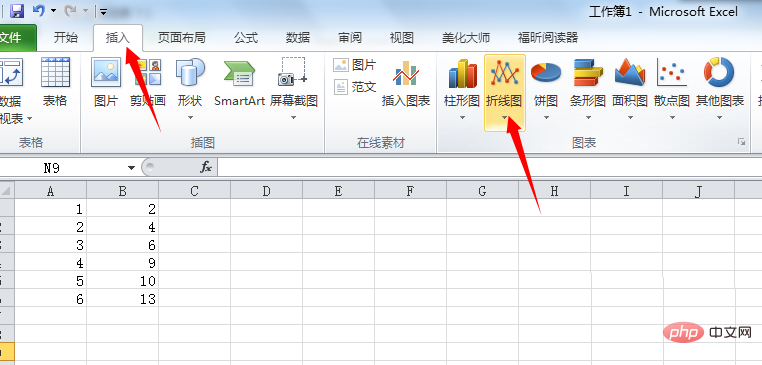Expand the 饼图 dropdown arrow
Viewport: 762px width, 365px height.
tap(546, 118)
